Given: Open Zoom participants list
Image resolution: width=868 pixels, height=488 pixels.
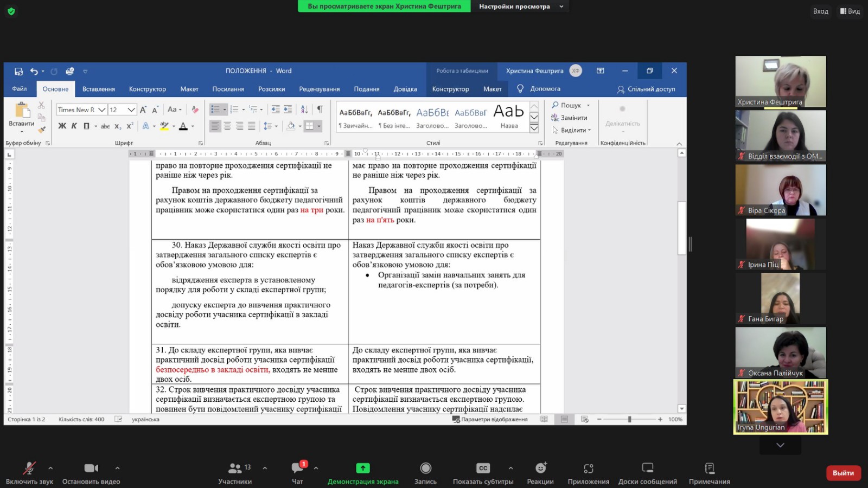Looking at the screenshot, I should click(x=235, y=473).
